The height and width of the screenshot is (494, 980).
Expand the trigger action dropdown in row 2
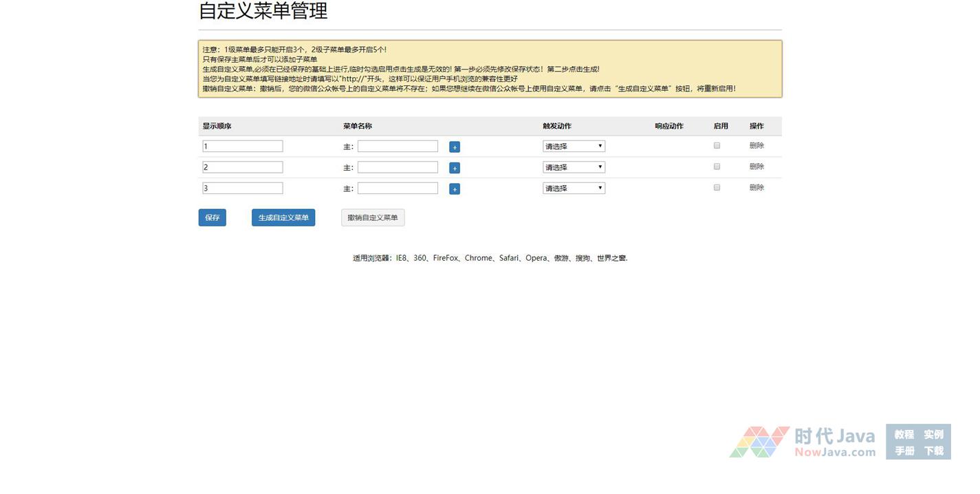point(574,167)
